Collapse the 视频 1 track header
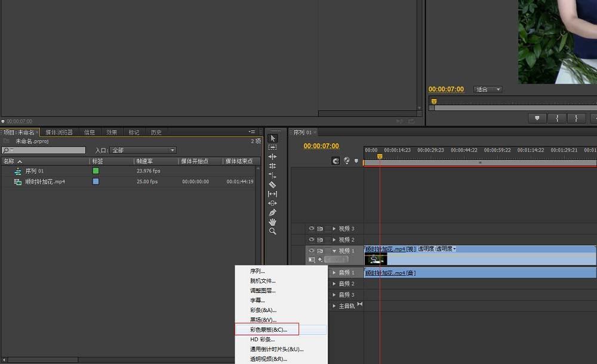The height and width of the screenshot is (364, 597). (x=335, y=249)
